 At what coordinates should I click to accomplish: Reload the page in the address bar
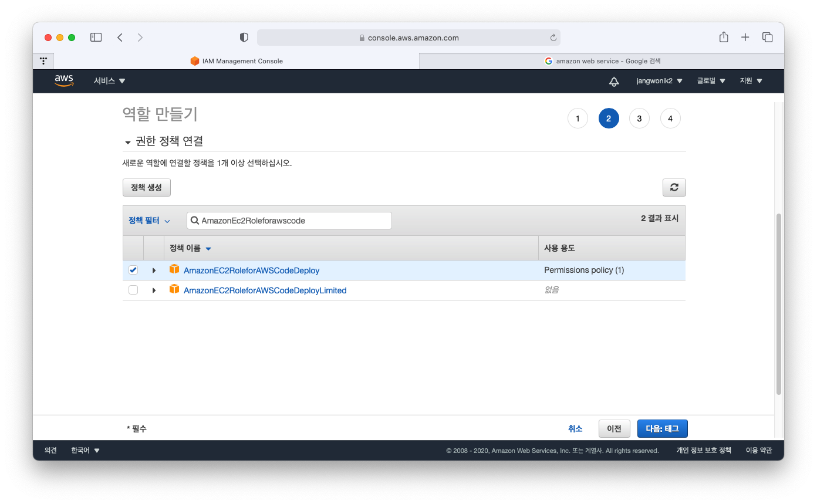point(553,38)
